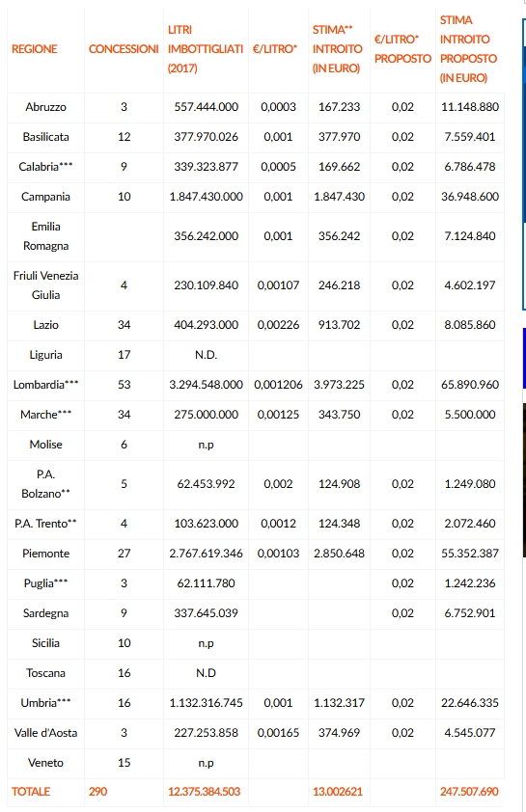
Task: Select the €/LITRO PROPOSTO column header
Action: pyautogui.click(x=402, y=49)
